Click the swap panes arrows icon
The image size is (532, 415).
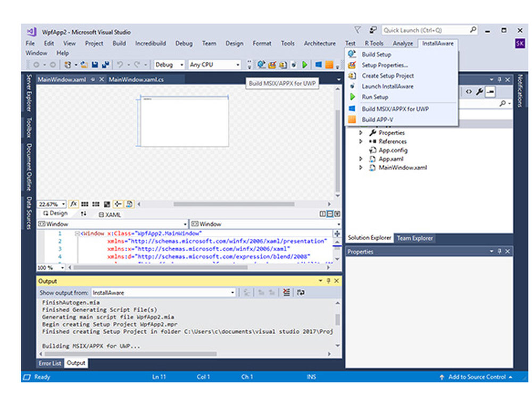tap(84, 213)
